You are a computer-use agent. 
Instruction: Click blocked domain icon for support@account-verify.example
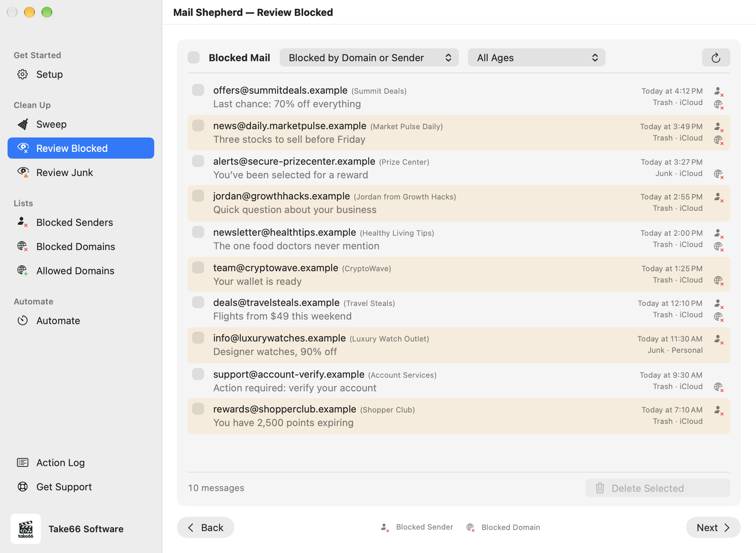(719, 387)
